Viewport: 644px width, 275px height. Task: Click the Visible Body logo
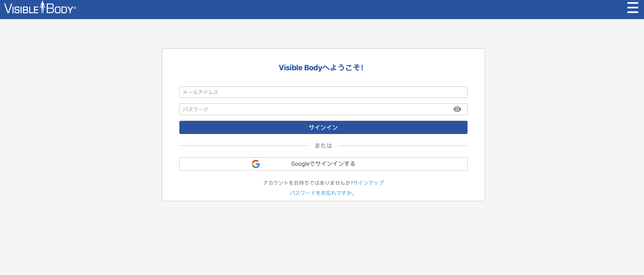40,8
